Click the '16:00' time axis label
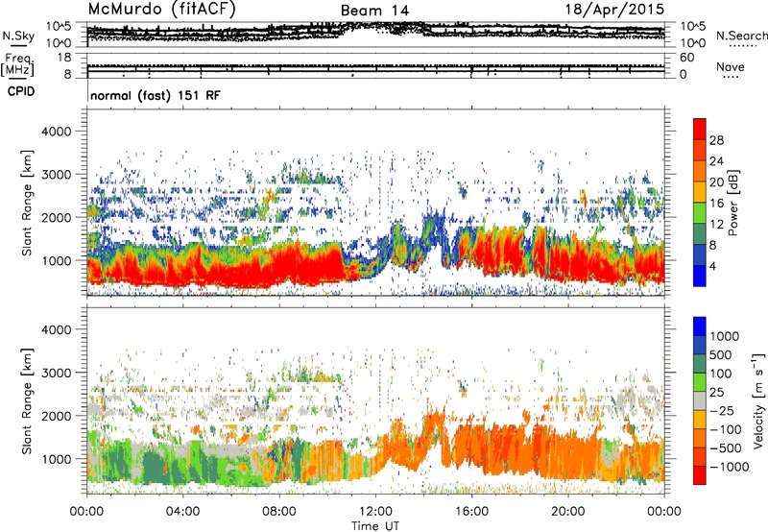768x532 pixels. [471, 512]
